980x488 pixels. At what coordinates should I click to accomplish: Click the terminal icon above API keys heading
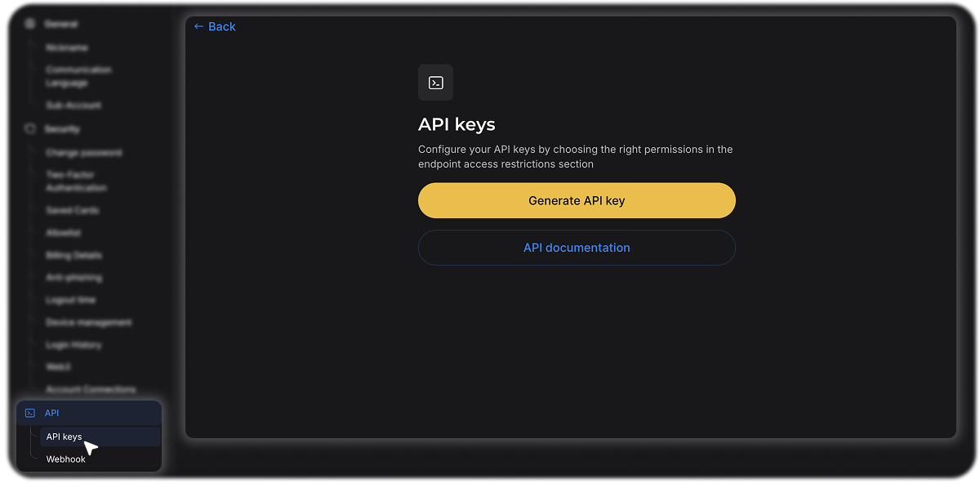pyautogui.click(x=435, y=83)
